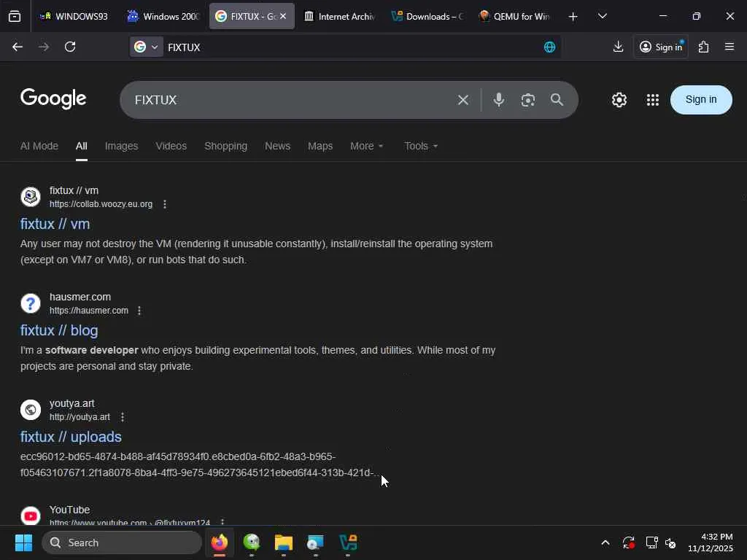Show Videos results

tap(171, 146)
